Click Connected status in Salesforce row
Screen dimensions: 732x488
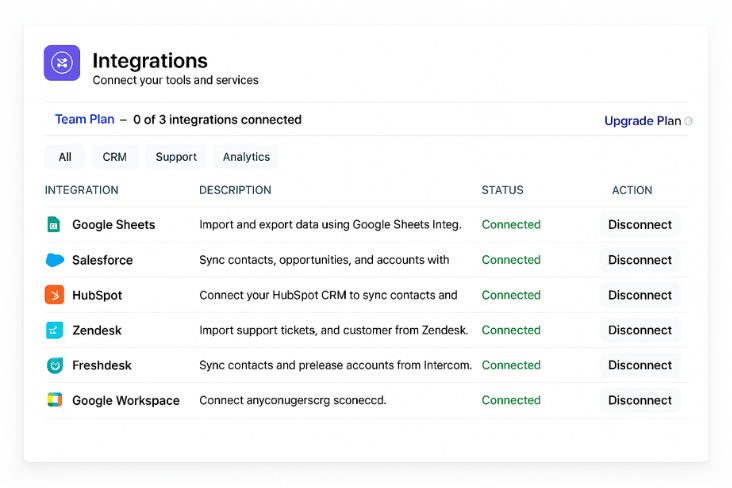511,260
